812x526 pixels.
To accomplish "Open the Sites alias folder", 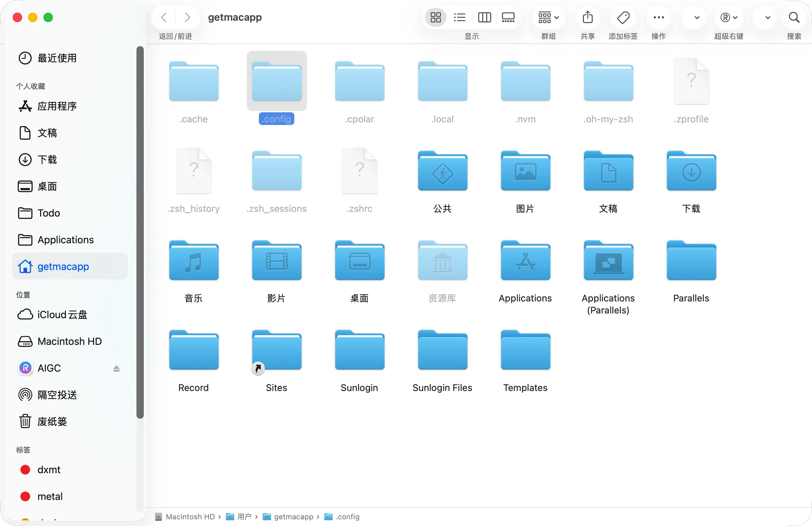I will 276,352.
